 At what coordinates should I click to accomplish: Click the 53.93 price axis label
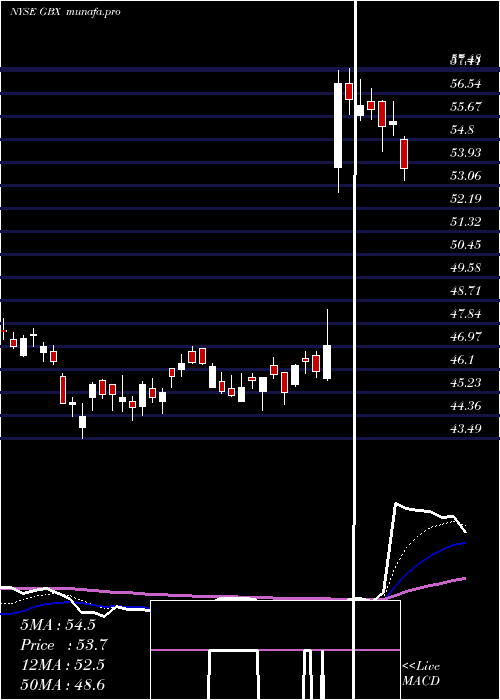[466, 153]
